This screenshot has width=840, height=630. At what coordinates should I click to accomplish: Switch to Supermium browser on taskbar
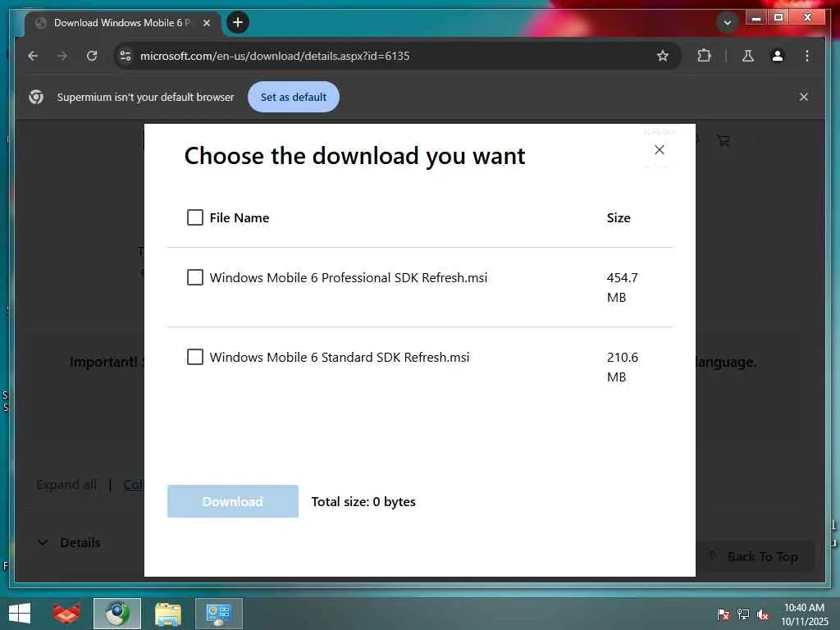pos(117,614)
